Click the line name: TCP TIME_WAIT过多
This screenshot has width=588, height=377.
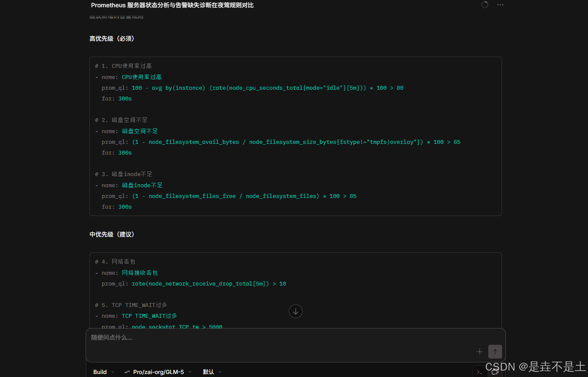[x=136, y=316]
